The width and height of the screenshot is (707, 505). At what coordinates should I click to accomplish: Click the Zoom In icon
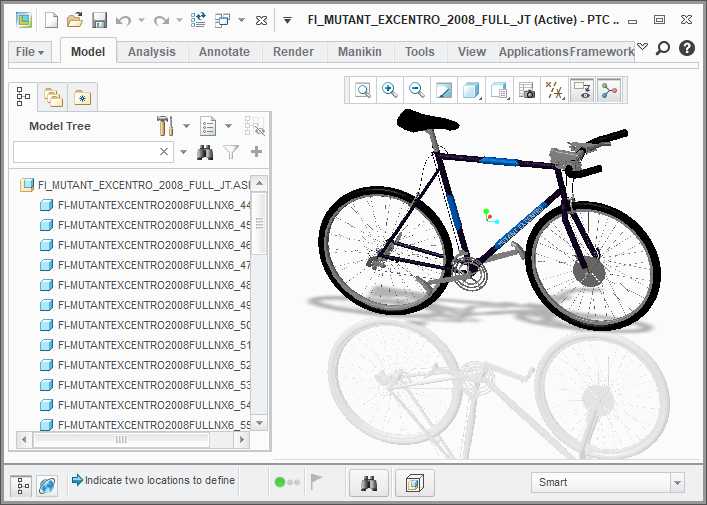click(x=390, y=90)
